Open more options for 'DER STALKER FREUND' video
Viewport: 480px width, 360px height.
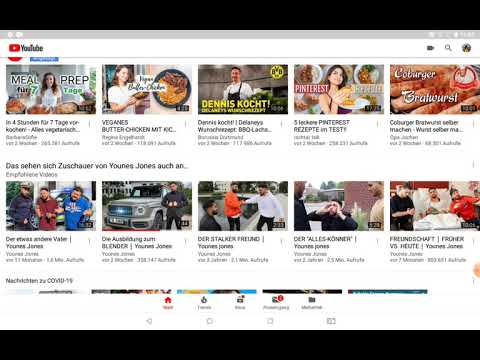[x=281, y=241]
